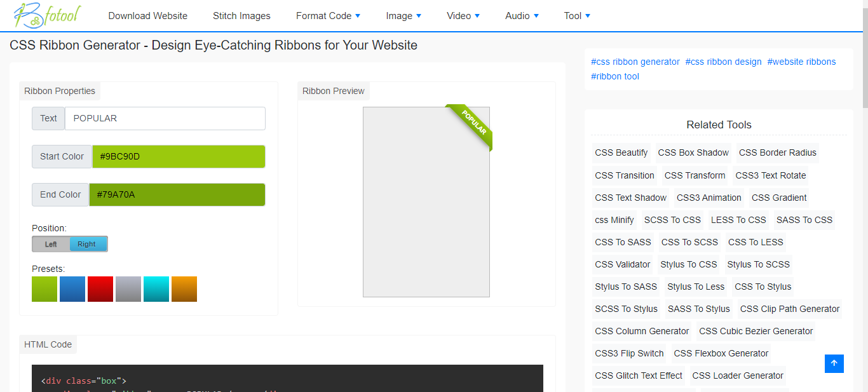Viewport: 868px width, 392px height.
Task: Select the red preset ribbon color
Action: pos(100,289)
